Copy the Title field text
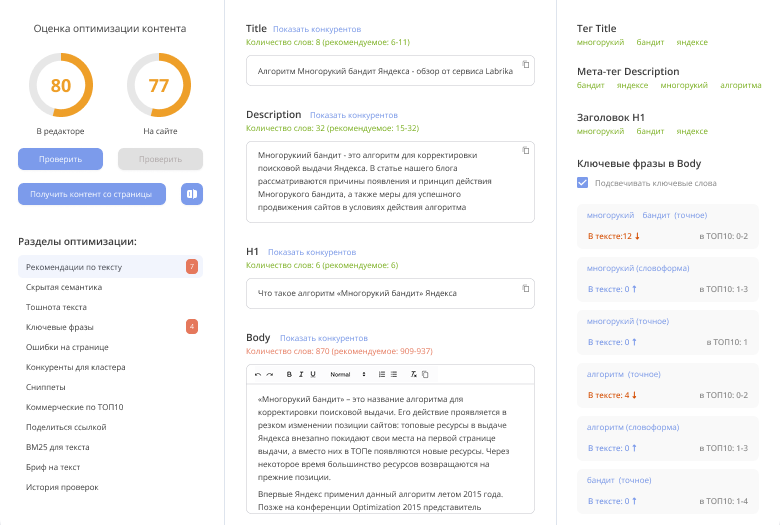Image resolution: width=780 pixels, height=525 pixels. [x=525, y=64]
